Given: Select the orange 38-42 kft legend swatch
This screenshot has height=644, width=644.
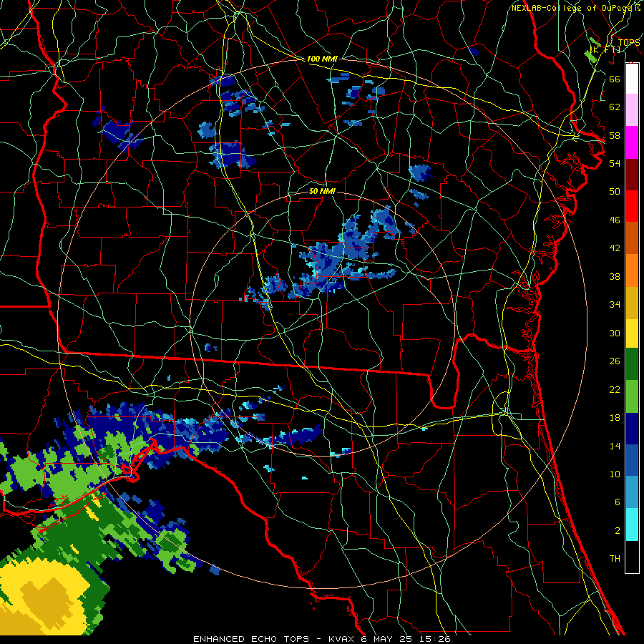Looking at the screenshot, I should [x=632, y=270].
